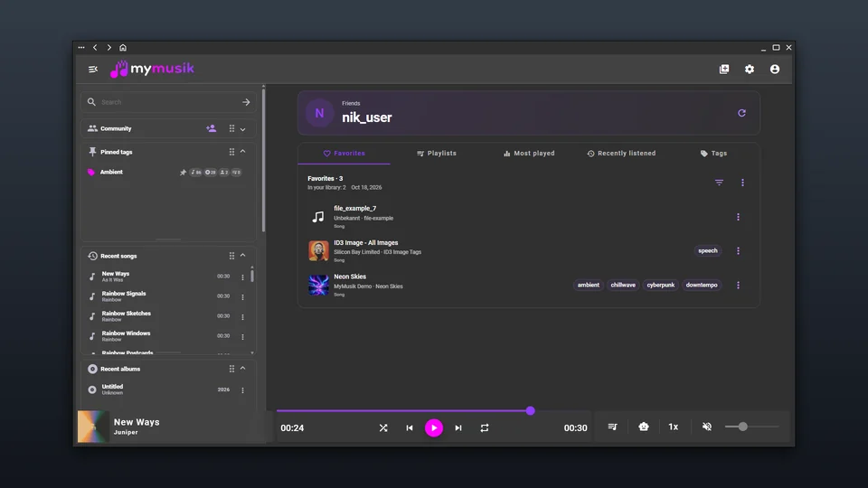Open the Ambient pinned tag
This screenshot has height=488, width=868.
click(x=111, y=172)
